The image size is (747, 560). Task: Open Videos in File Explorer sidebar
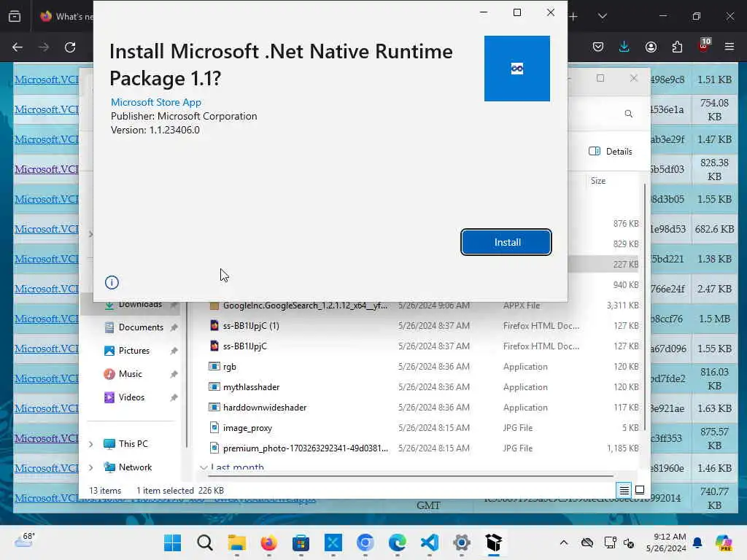pos(131,397)
